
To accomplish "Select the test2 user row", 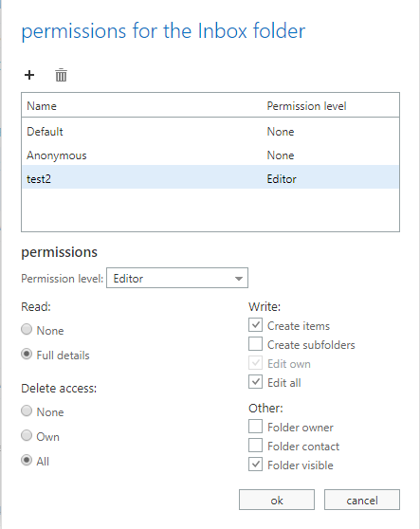I will (x=210, y=179).
